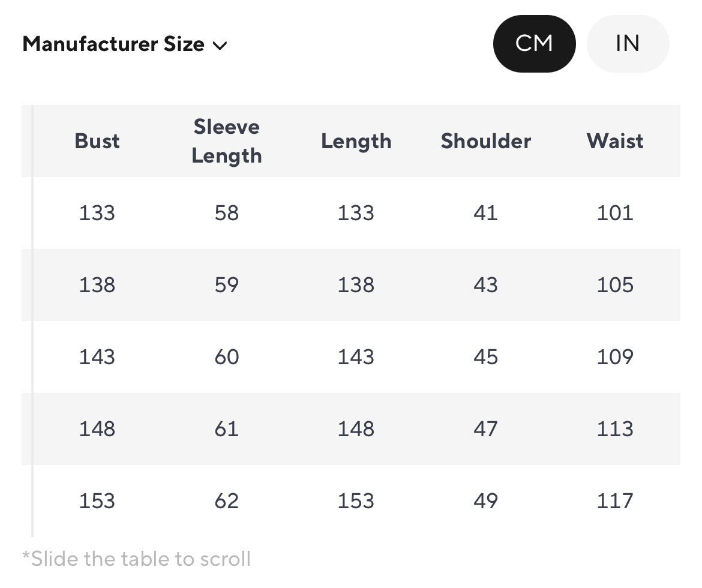This screenshot has width=702, height=588.
Task: Click the 'Slide the table to scroll' hint
Action: tap(136, 559)
